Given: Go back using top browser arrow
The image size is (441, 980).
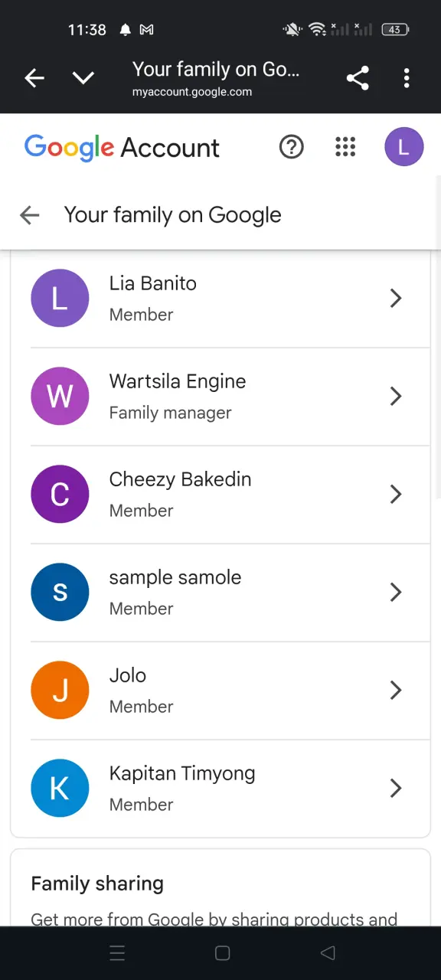Looking at the screenshot, I should 34,77.
